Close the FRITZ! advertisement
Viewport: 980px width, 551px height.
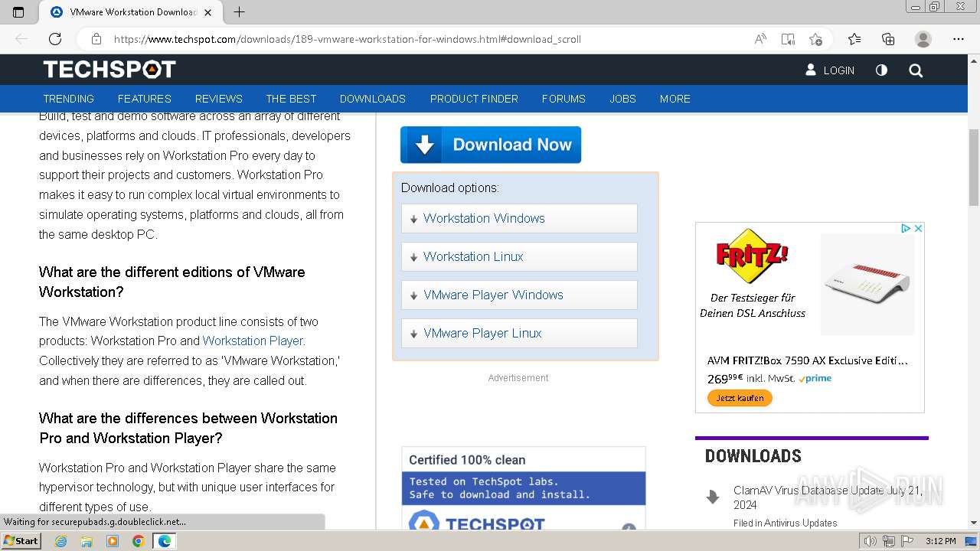918,228
